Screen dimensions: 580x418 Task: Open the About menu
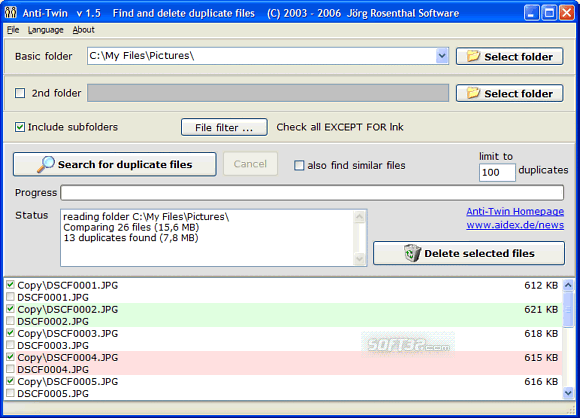84,30
